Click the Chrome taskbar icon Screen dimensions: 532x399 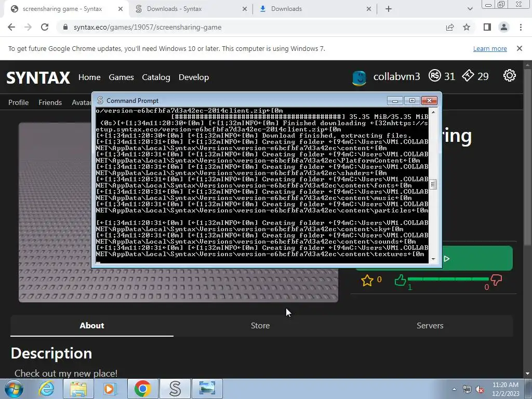(142, 389)
